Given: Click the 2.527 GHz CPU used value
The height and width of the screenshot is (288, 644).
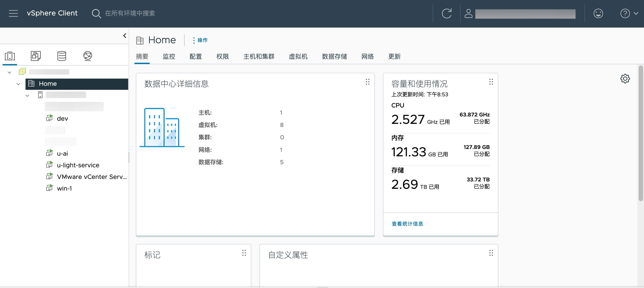Looking at the screenshot, I should (x=408, y=119).
